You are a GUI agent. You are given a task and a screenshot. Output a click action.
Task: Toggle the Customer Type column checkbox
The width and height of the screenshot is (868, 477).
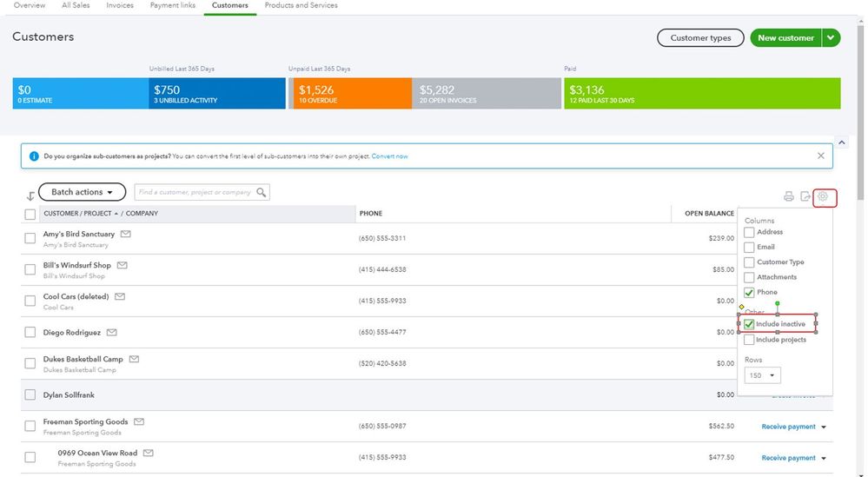tap(749, 262)
